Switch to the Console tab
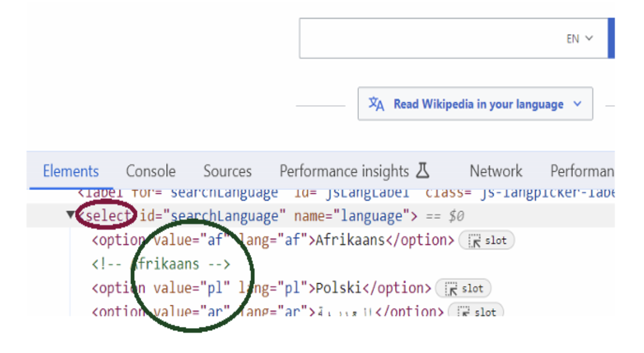Image resolution: width=644 pixels, height=353 pixels. pyautogui.click(x=150, y=171)
